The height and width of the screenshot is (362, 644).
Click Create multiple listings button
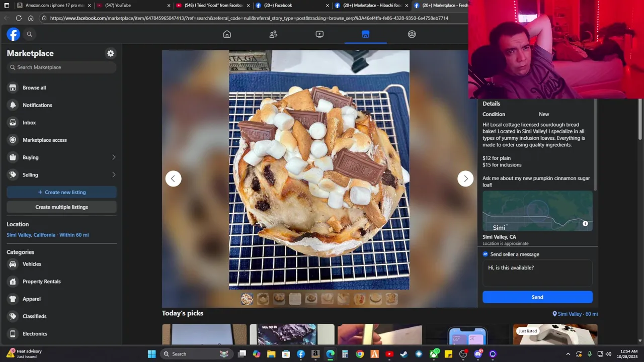click(61, 207)
